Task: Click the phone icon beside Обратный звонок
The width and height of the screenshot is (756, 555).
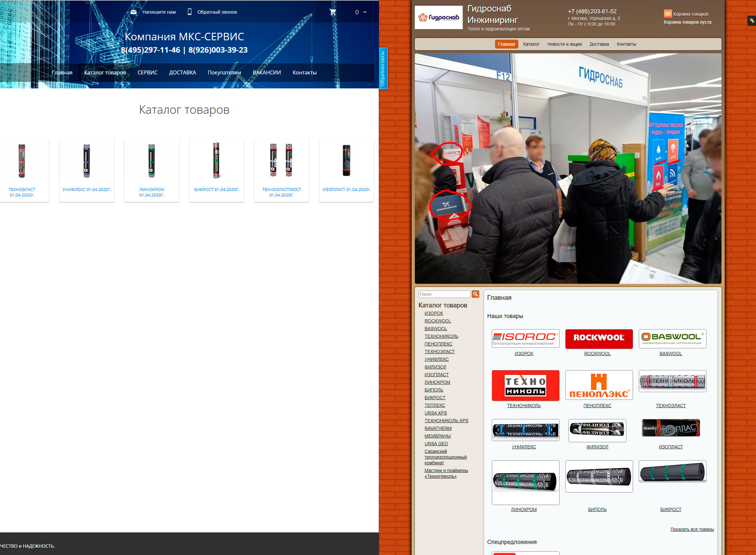Action: (189, 12)
